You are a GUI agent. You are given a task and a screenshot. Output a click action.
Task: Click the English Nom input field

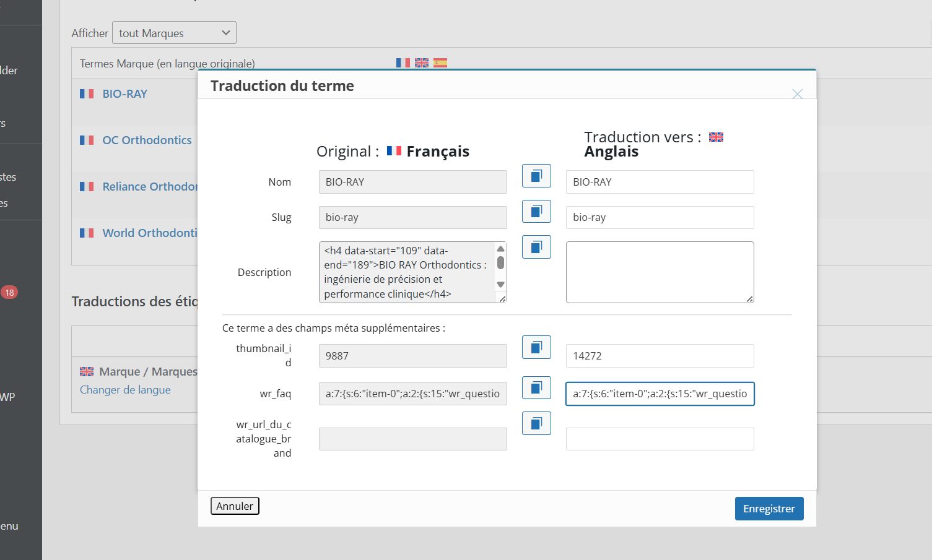click(x=660, y=182)
